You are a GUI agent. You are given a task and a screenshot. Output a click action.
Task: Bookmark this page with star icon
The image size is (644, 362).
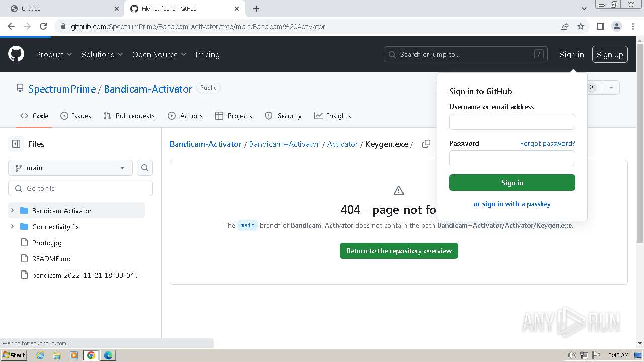pyautogui.click(x=581, y=26)
